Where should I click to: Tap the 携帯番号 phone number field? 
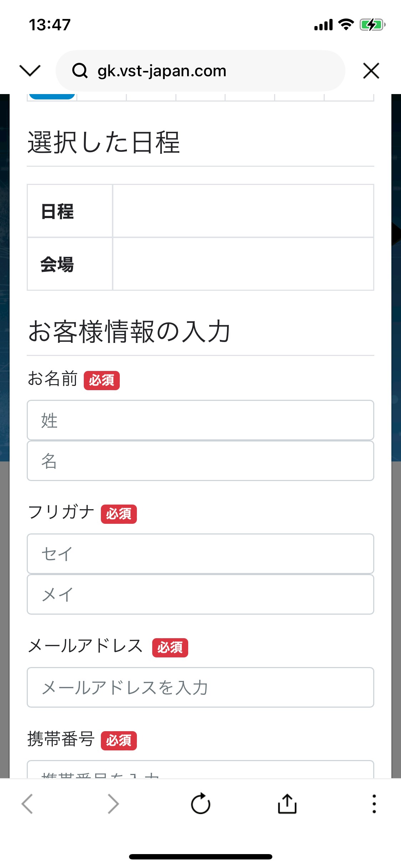pyautogui.click(x=200, y=770)
